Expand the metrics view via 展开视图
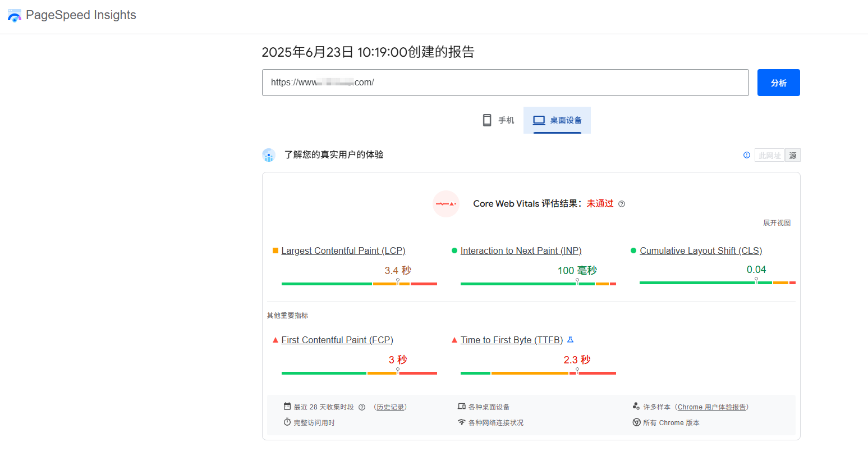 [x=777, y=222]
